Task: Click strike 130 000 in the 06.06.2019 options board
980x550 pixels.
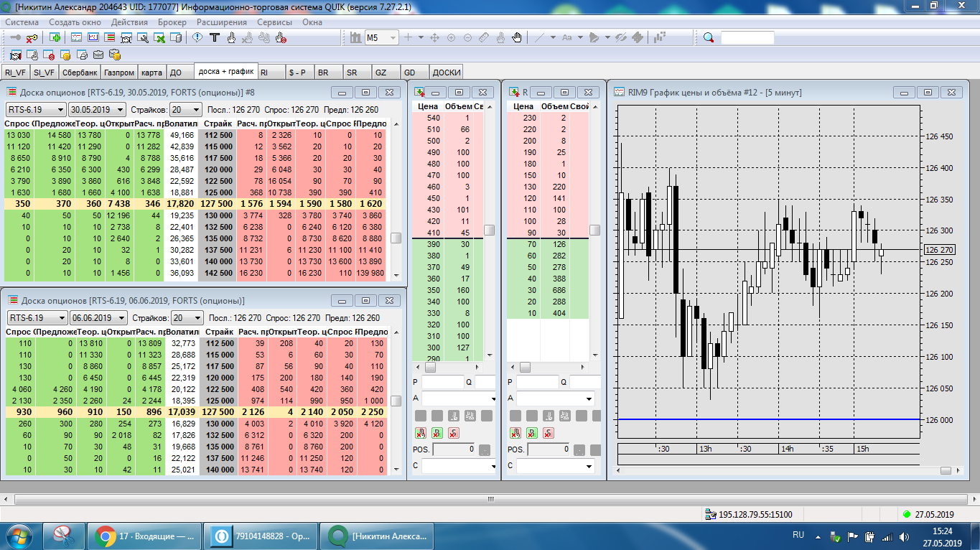Action: (x=218, y=424)
